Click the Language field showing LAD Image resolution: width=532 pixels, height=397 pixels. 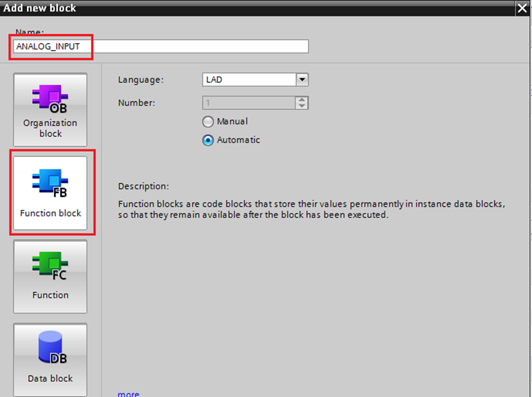249,80
